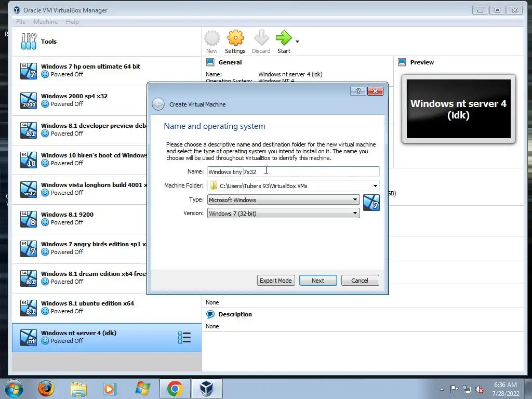Image resolution: width=532 pixels, height=399 pixels.
Task: Click the Windows 7 OS type icon in dialog
Action: click(x=371, y=203)
